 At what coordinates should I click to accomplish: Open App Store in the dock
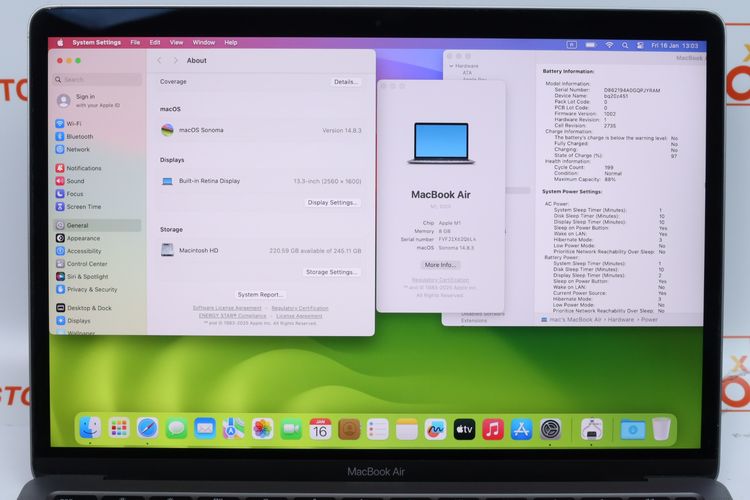point(521,428)
